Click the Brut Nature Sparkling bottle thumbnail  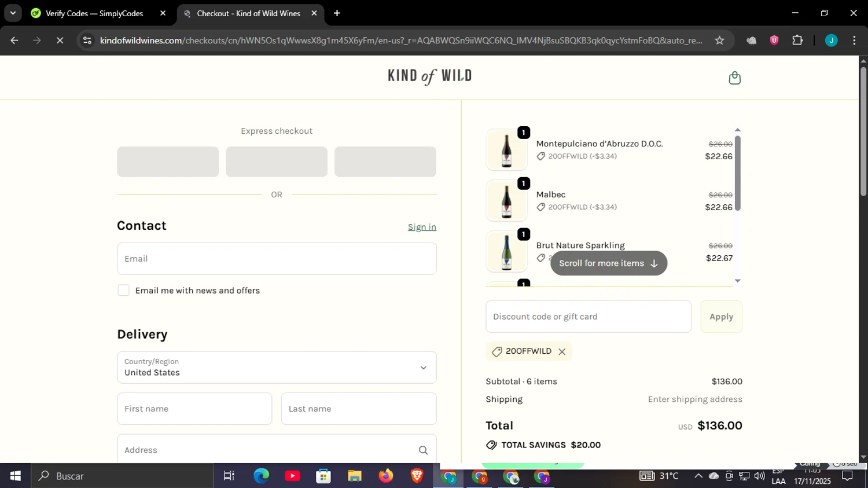click(506, 252)
